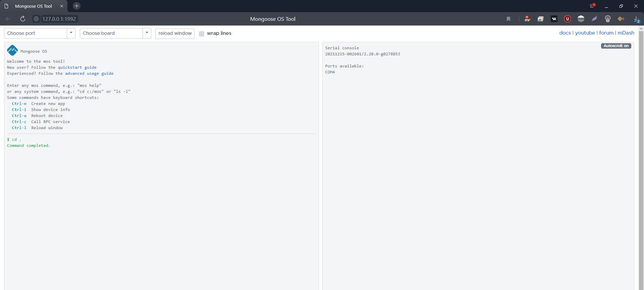This screenshot has height=290, width=644.
Task: Click the Choose port input field
Action: click(36, 33)
